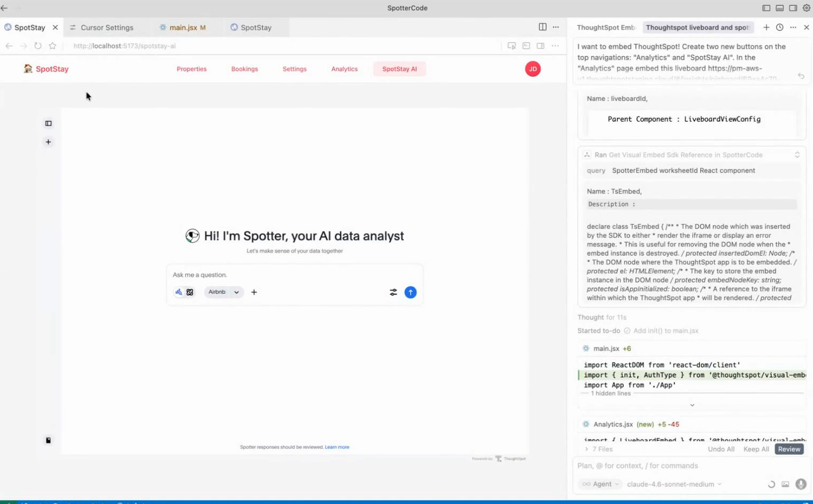Screen dimensions: 813x504
Task: Click the Review changes button
Action: click(x=789, y=449)
